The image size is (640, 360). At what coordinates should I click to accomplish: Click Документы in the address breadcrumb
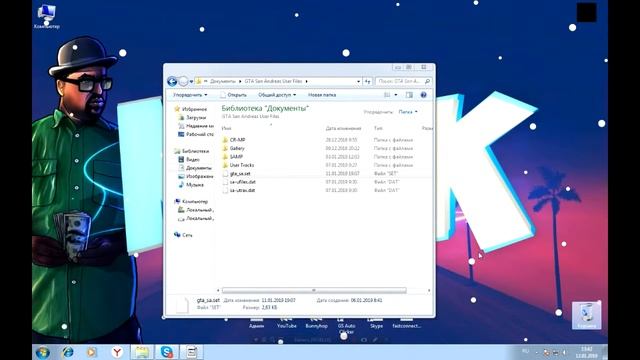click(223, 81)
